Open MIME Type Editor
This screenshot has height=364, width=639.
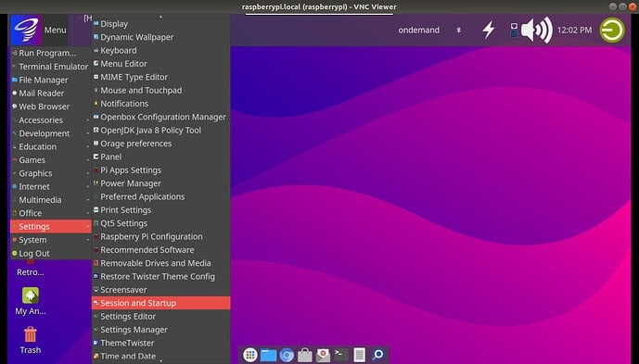(161, 77)
